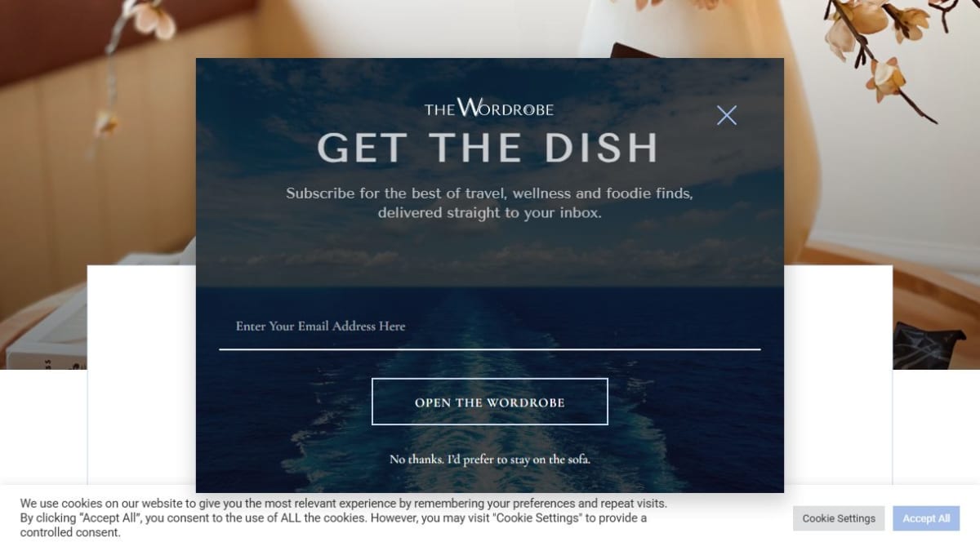Close the newsletter popup with the X icon

tap(726, 115)
